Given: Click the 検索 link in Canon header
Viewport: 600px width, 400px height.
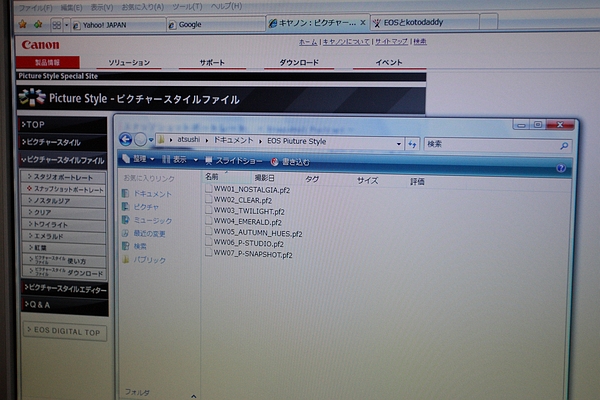Looking at the screenshot, I should (x=420, y=41).
